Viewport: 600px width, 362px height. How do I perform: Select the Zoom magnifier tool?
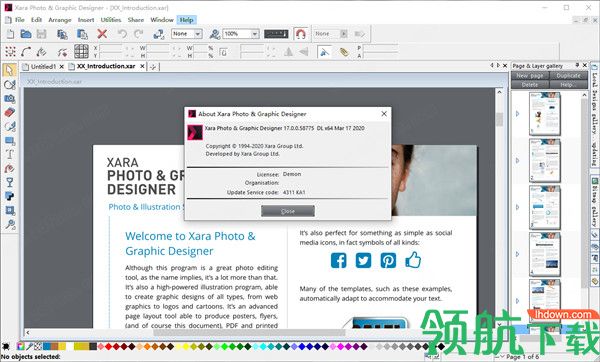tap(10, 224)
